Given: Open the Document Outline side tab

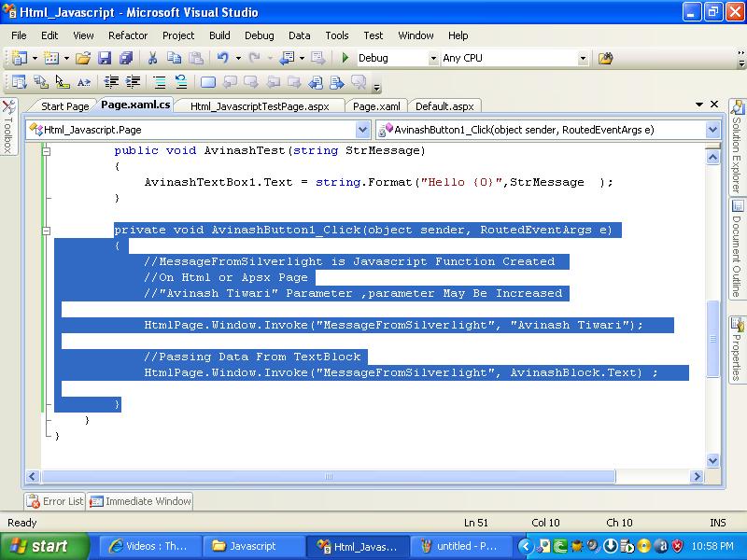Looking at the screenshot, I should [737, 249].
